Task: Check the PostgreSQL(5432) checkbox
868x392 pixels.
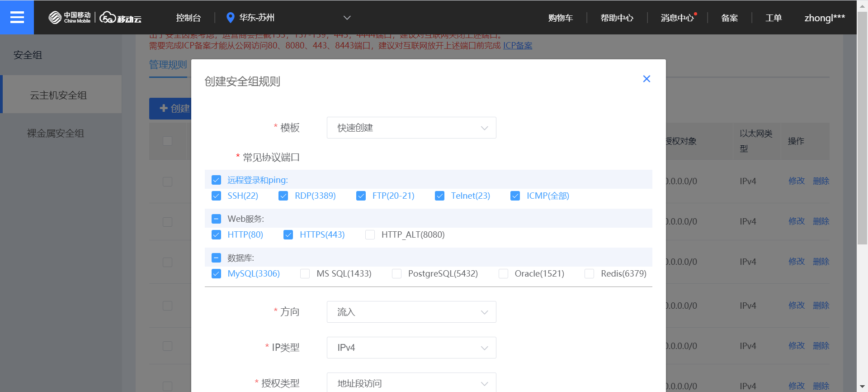Action: (396, 273)
